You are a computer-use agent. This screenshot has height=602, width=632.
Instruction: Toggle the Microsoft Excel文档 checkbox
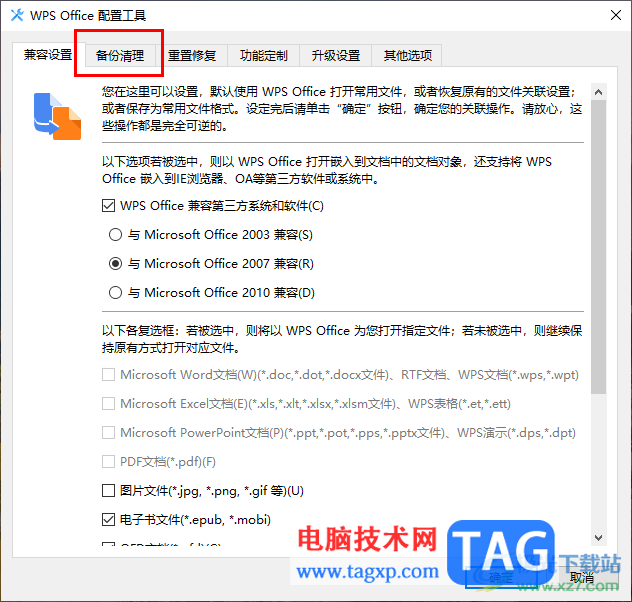click(x=108, y=404)
